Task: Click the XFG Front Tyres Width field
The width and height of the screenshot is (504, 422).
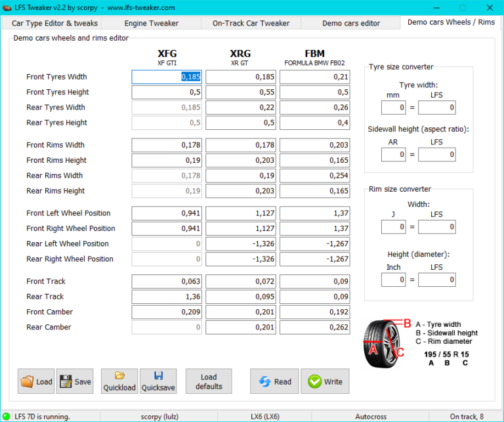Action: coord(167,77)
